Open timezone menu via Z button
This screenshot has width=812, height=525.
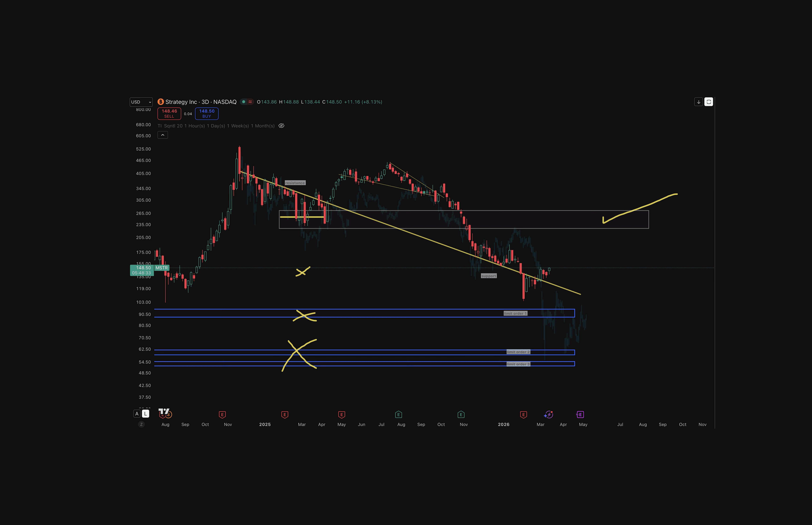pos(141,424)
